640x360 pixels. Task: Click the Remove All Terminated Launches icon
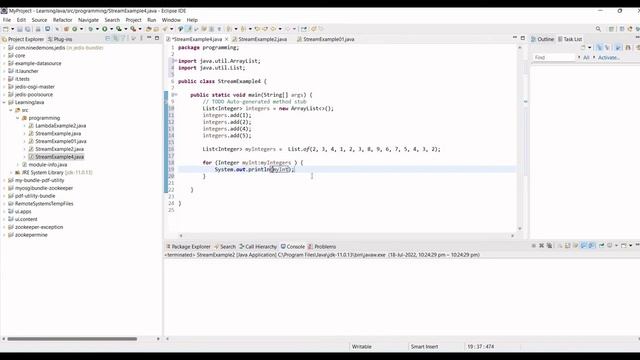click(549, 246)
